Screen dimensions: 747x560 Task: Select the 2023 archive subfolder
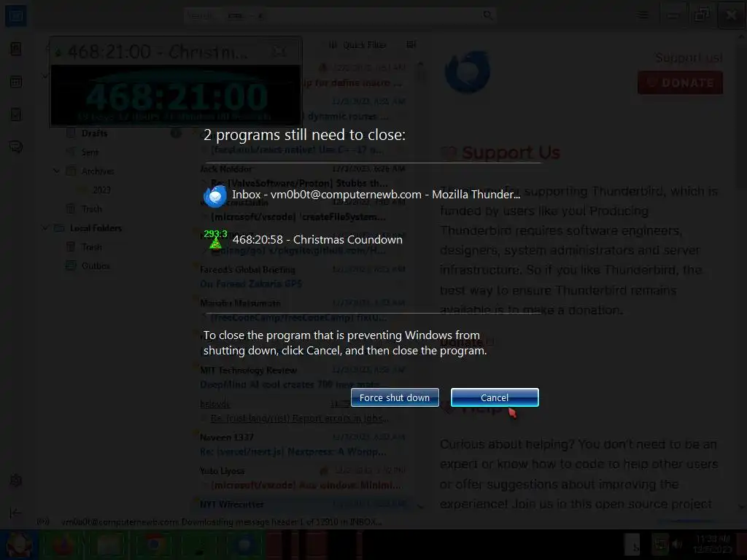(101, 190)
